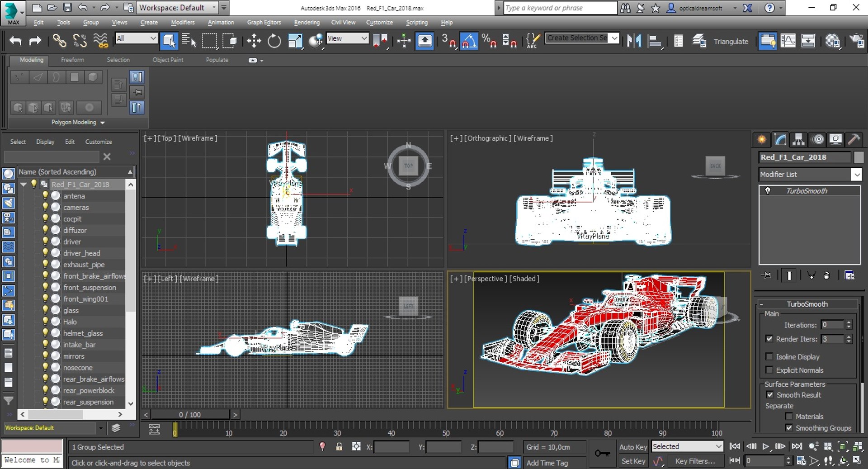This screenshot has width=868, height=469.
Task: Click the Bind to Space Warp icon
Action: pos(100,41)
